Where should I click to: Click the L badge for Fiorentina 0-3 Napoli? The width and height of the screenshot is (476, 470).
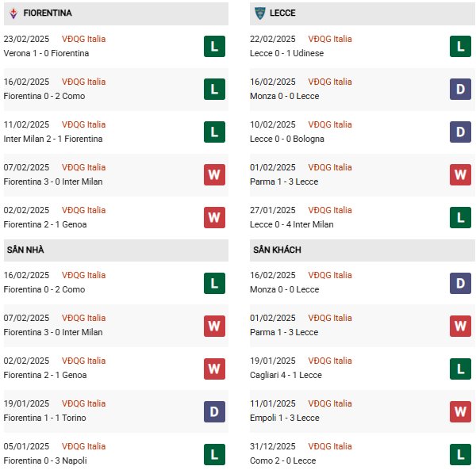tap(214, 453)
